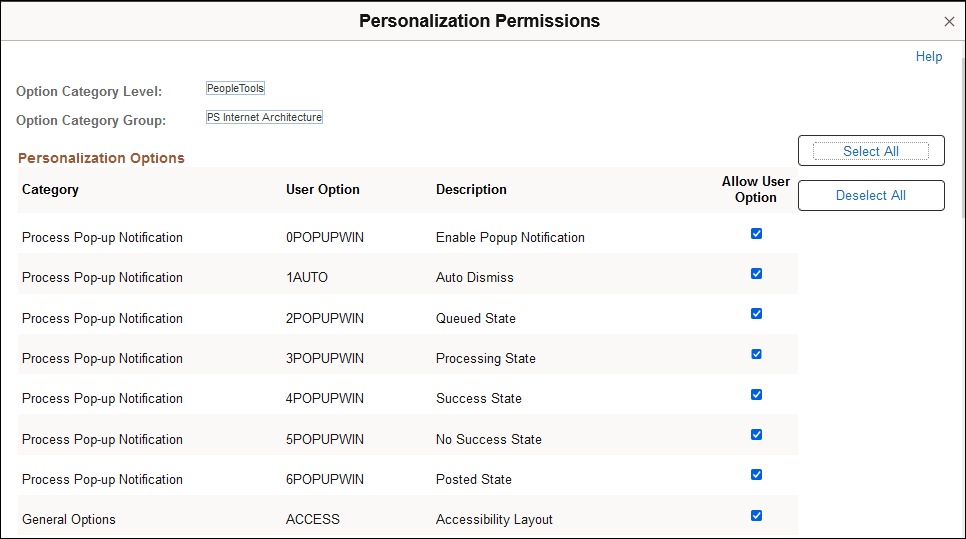Close the Personalization Permissions dialog

pyautogui.click(x=949, y=22)
